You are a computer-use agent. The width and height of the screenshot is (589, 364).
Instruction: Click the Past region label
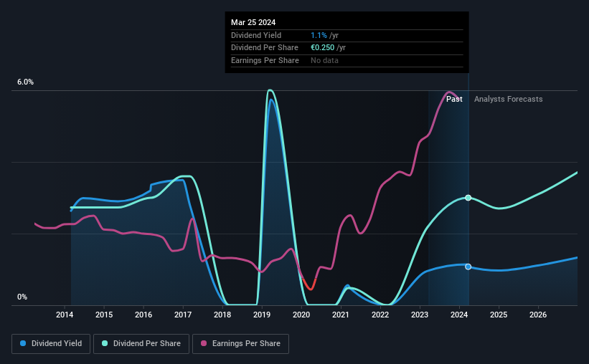[454, 99]
